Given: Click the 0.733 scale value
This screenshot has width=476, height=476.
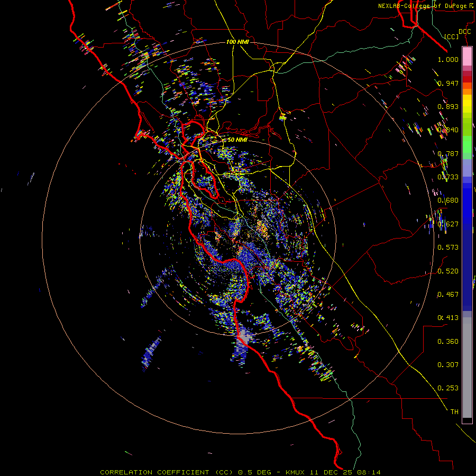Looking at the screenshot, I should (448, 177).
